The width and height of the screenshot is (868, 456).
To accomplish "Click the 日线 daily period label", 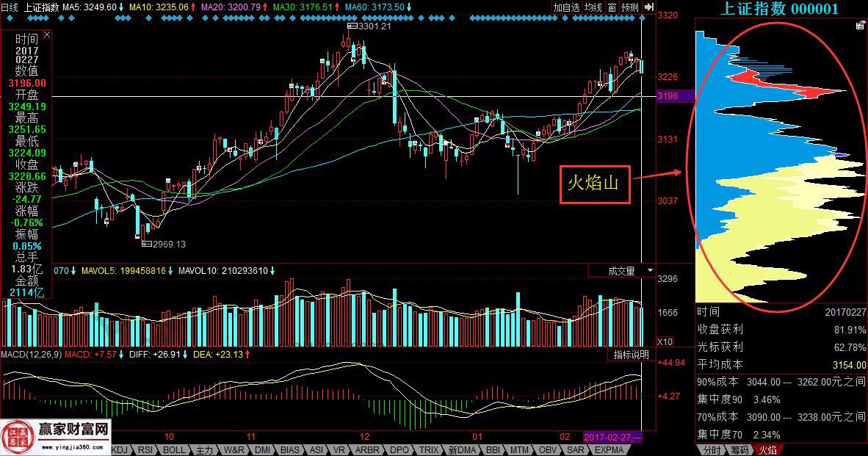I will pyautogui.click(x=10, y=7).
